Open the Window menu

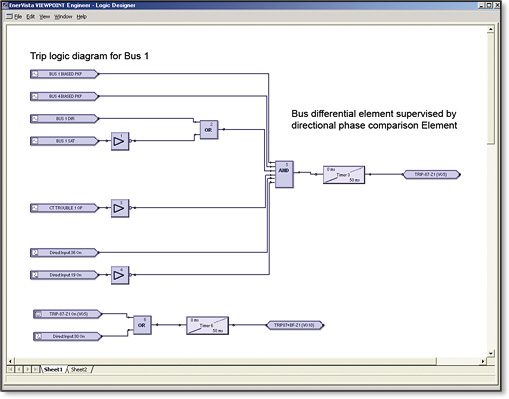pos(63,17)
